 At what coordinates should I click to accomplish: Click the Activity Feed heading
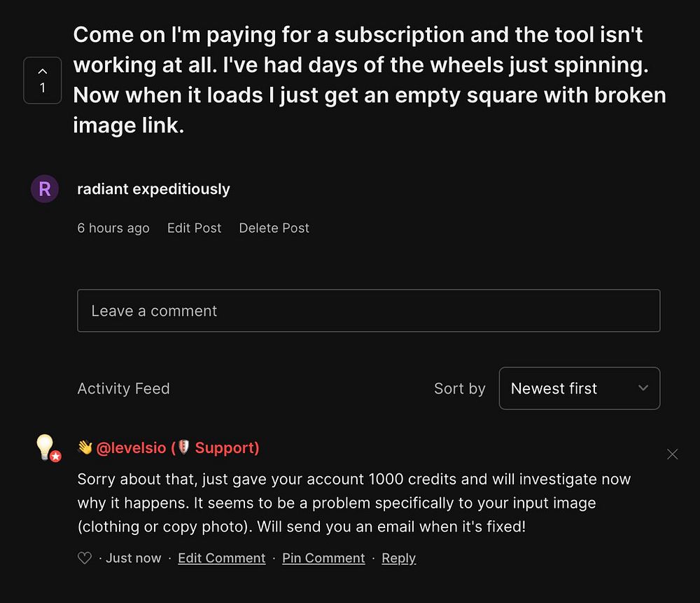[x=123, y=388]
